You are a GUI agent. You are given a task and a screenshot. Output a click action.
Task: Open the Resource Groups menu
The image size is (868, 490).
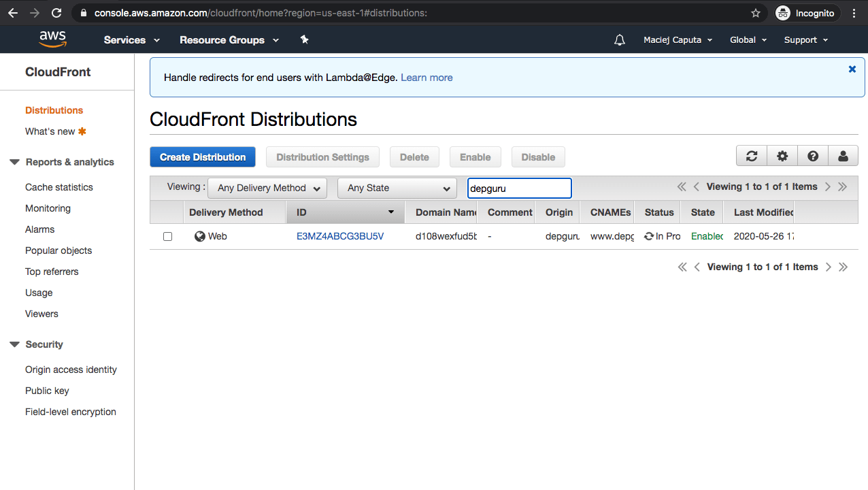(229, 40)
